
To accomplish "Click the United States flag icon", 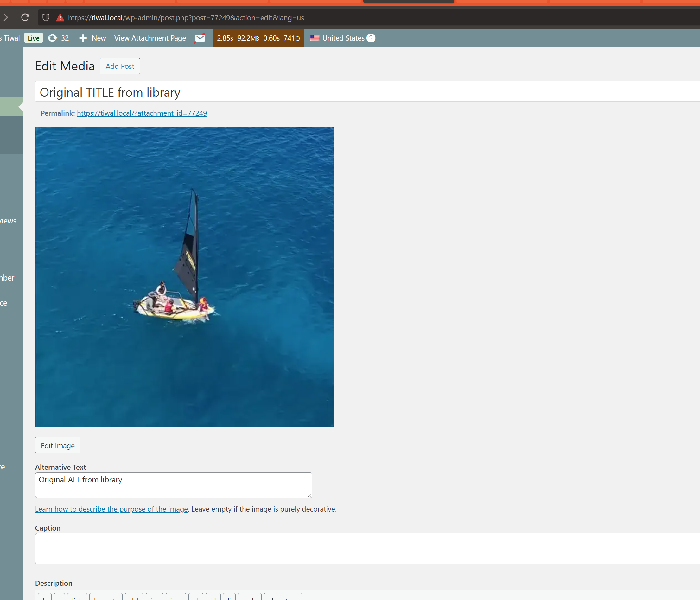I will pos(315,38).
